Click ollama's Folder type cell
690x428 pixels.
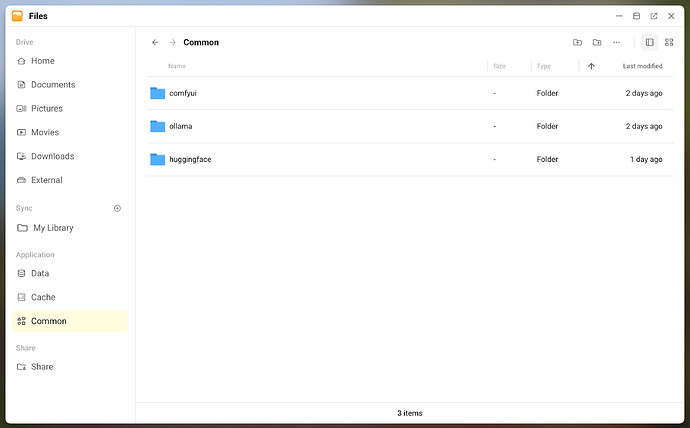pyautogui.click(x=547, y=126)
